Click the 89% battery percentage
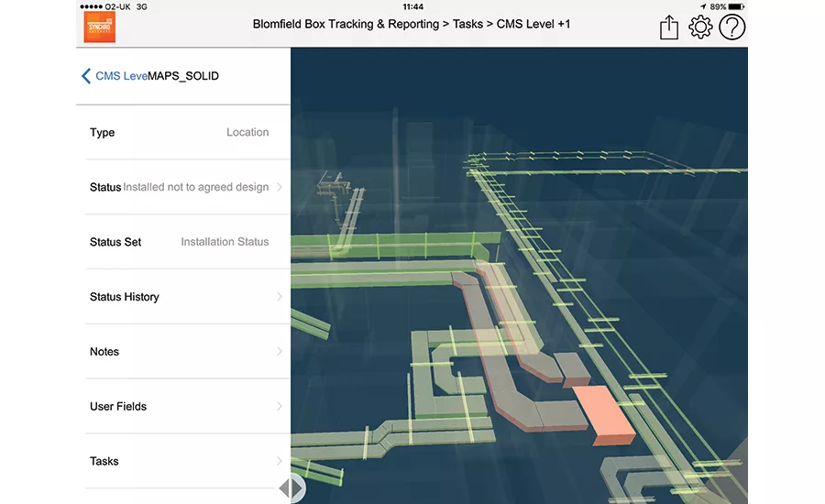 coord(718,6)
